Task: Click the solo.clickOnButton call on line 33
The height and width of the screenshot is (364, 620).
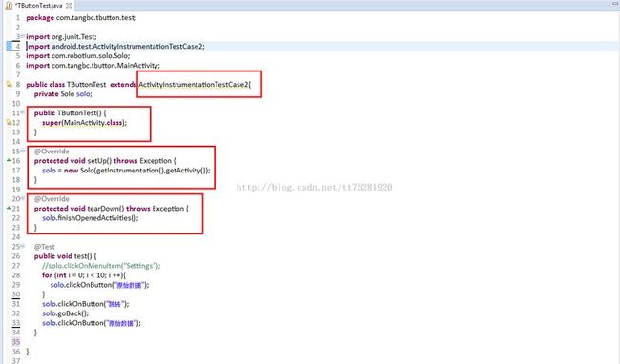Action: pyautogui.click(x=92, y=323)
